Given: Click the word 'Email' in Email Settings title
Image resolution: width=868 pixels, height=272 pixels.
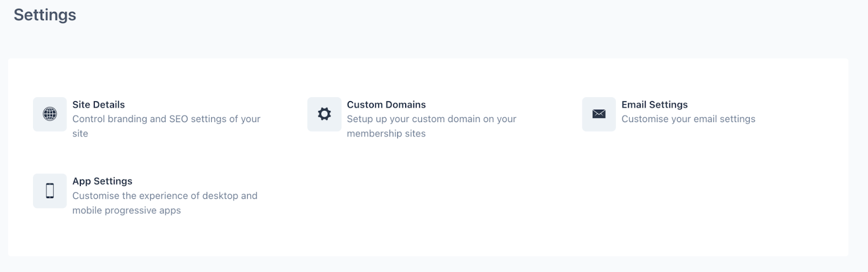Looking at the screenshot, I should [x=634, y=104].
